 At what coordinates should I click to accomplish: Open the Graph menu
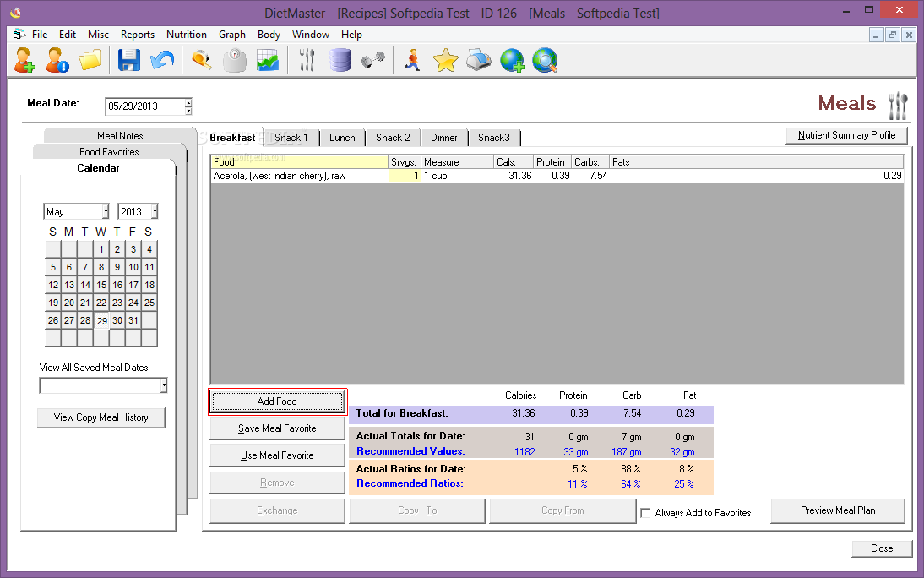pos(231,34)
